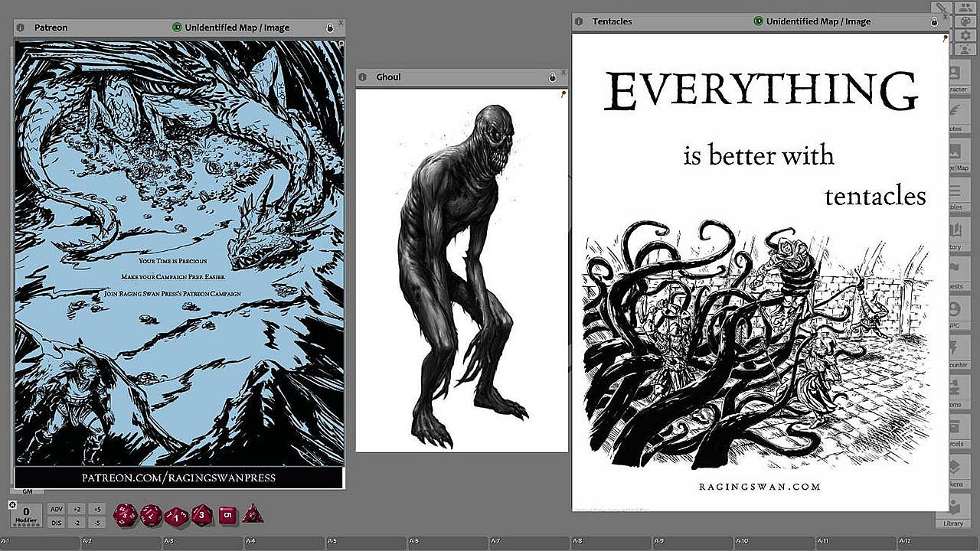Pick up the d20 die

pos(126,514)
